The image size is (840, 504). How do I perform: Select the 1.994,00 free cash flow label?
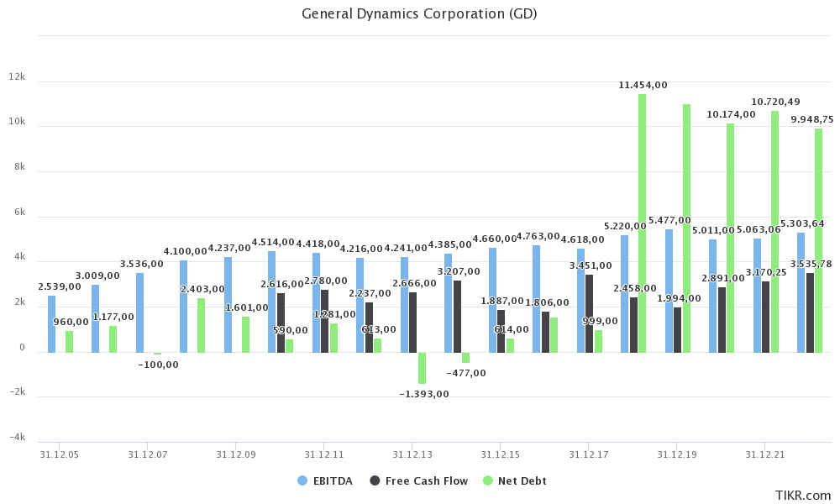(679, 299)
